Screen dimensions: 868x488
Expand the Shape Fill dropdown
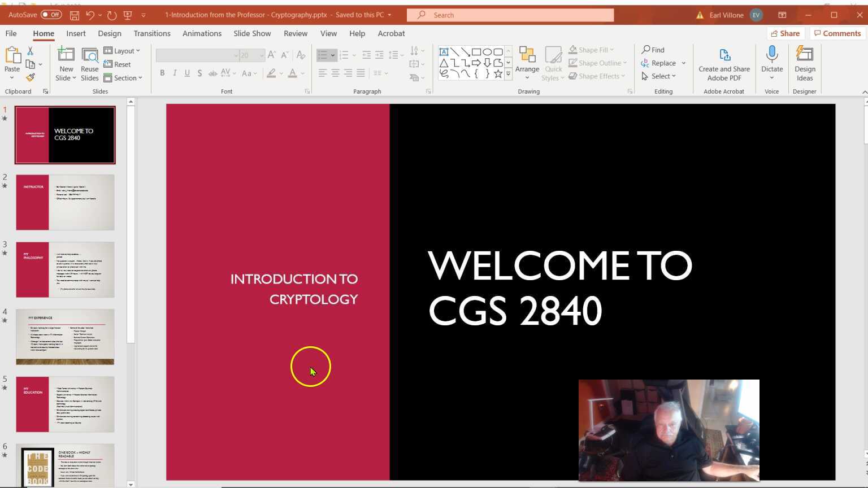pos(613,50)
